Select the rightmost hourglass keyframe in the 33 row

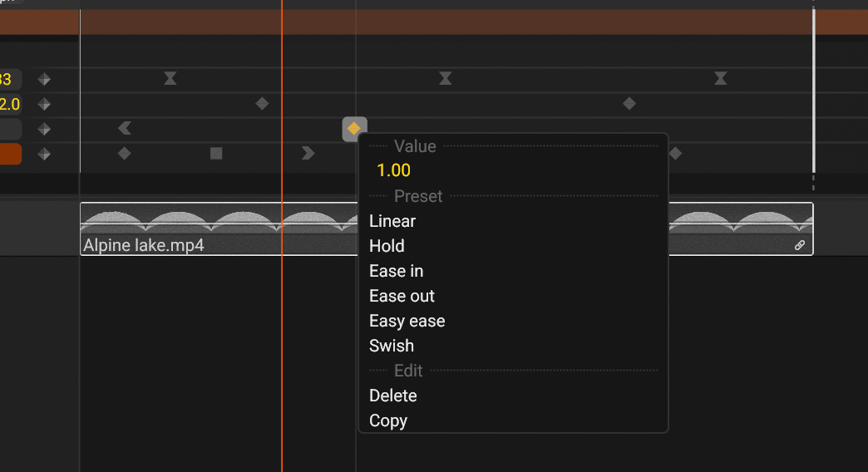720,79
